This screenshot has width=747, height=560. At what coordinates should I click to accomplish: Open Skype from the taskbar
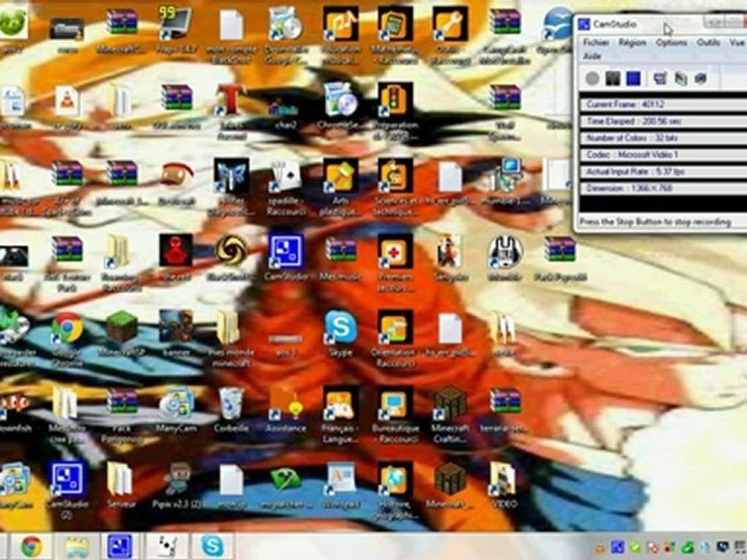pos(212,546)
